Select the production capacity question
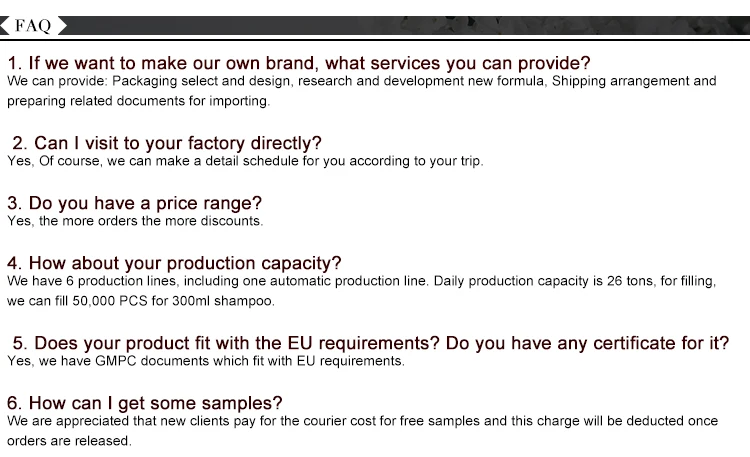Viewport: 750px width, 457px height. [174, 263]
